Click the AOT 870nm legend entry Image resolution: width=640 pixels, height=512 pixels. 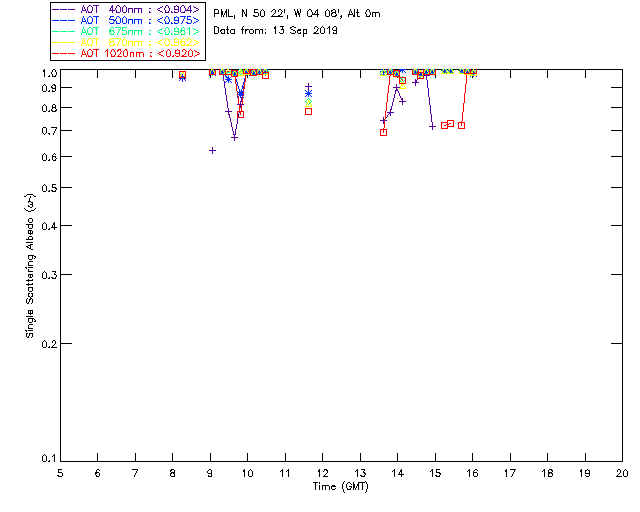pos(126,42)
